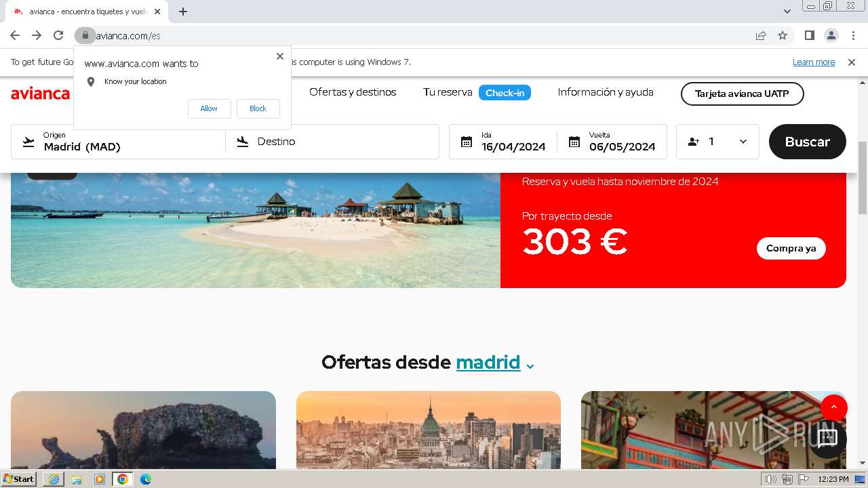Screen dimensions: 868x488
Task: Open the Tu reserva menu
Action: click(x=448, y=92)
